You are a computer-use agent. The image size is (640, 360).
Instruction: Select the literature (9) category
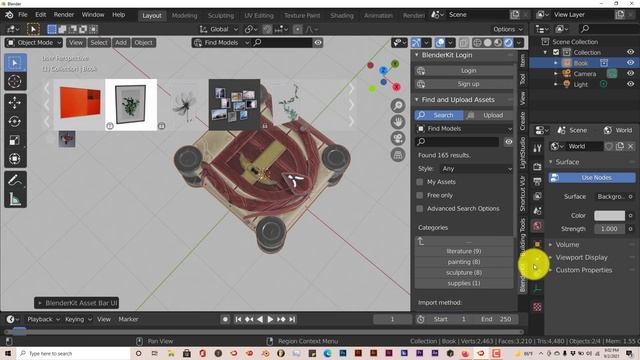(x=464, y=251)
